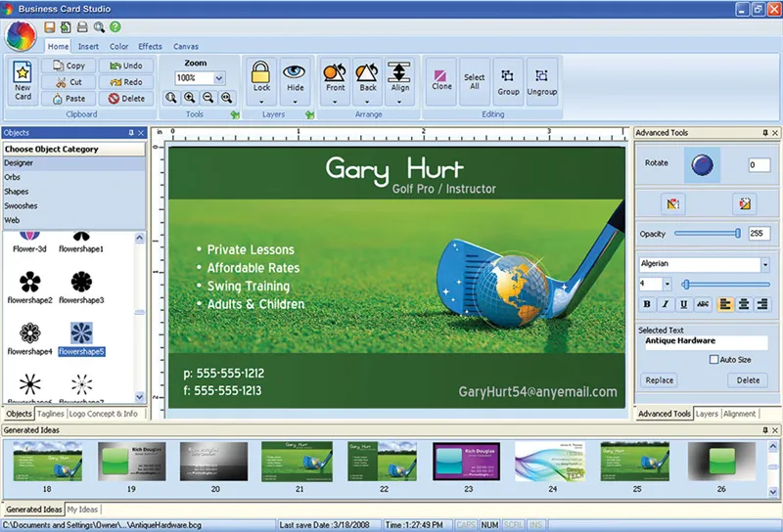
Task: Open the Color ribbon tab
Action: (118, 46)
